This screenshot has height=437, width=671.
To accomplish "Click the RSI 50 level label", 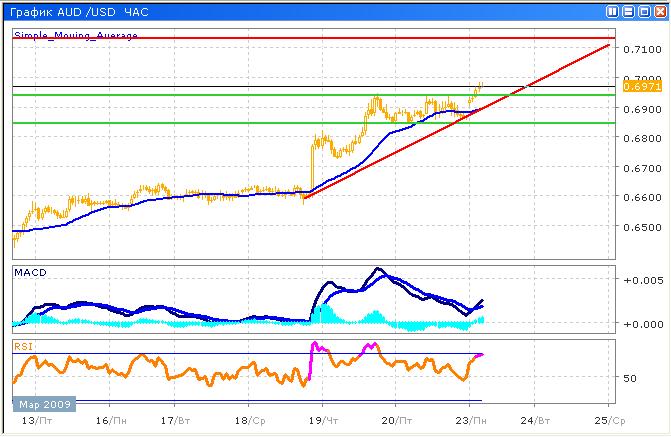I will coord(630,379).
